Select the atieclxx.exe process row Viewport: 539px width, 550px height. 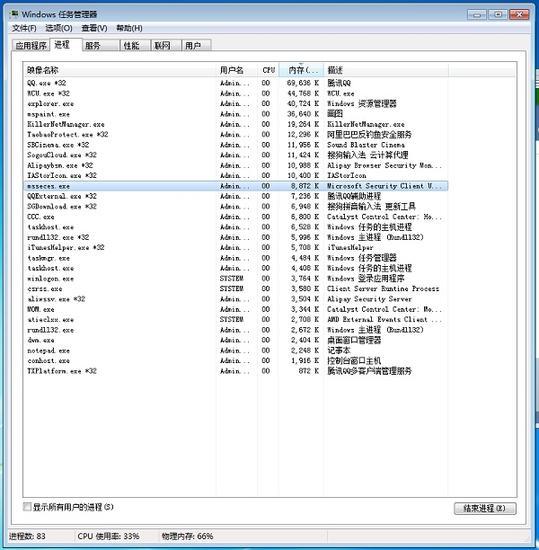[x=236, y=320]
